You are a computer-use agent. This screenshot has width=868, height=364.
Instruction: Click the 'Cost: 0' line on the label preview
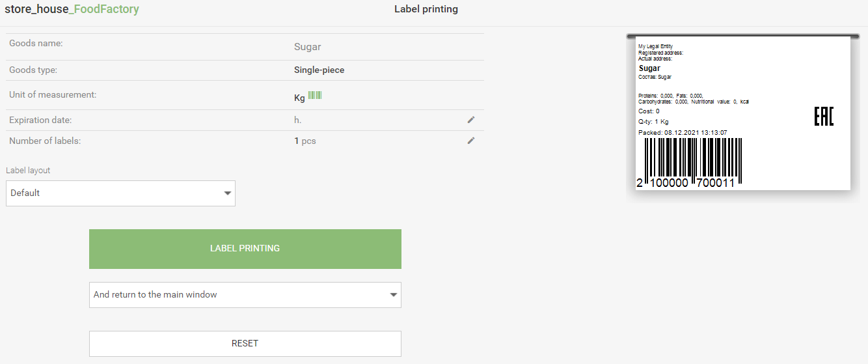[x=649, y=111]
